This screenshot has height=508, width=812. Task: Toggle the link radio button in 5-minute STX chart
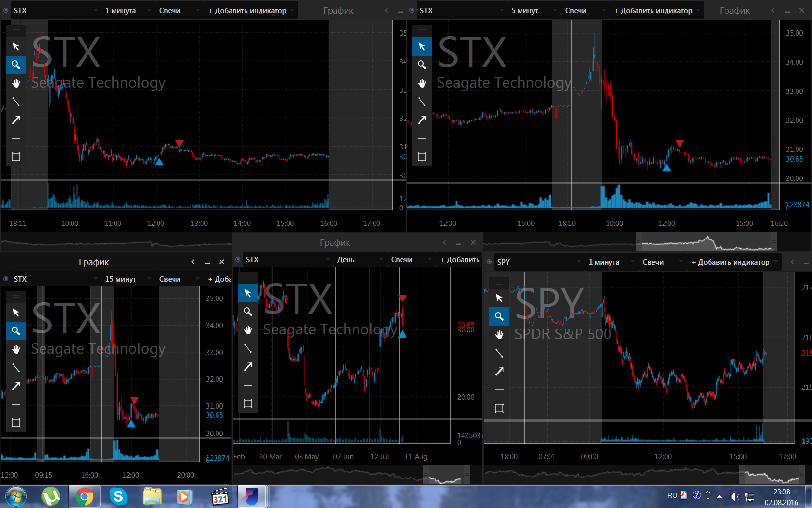(x=412, y=10)
